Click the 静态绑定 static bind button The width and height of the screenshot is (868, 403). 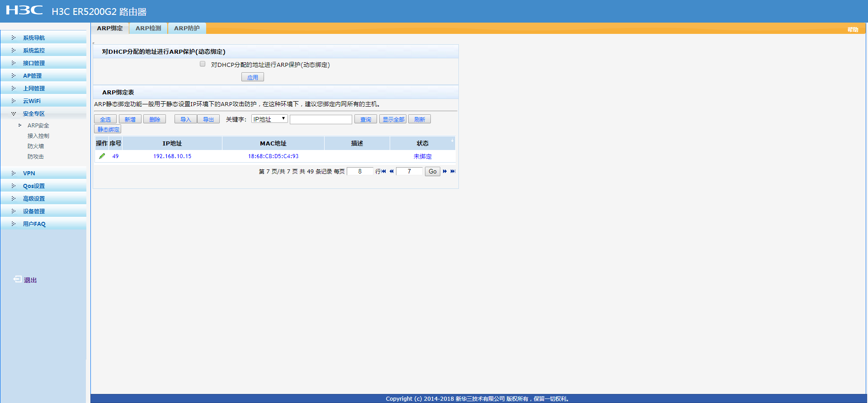(x=108, y=129)
